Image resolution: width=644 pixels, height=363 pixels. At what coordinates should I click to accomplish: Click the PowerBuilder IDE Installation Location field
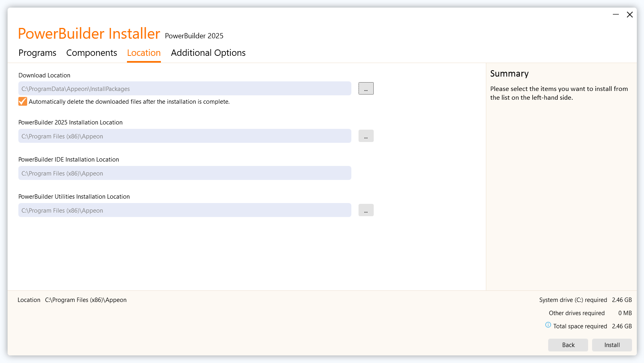(x=184, y=173)
